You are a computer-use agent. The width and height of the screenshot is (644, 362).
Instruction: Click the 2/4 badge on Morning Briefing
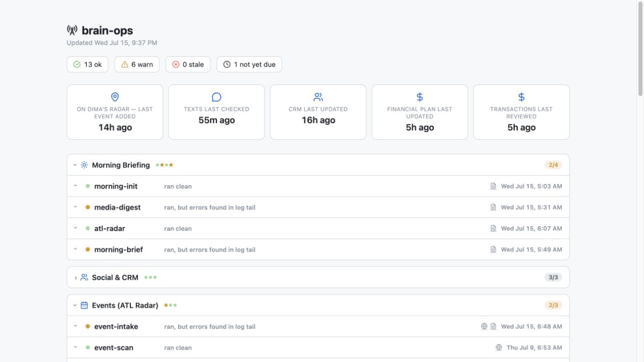pos(553,165)
